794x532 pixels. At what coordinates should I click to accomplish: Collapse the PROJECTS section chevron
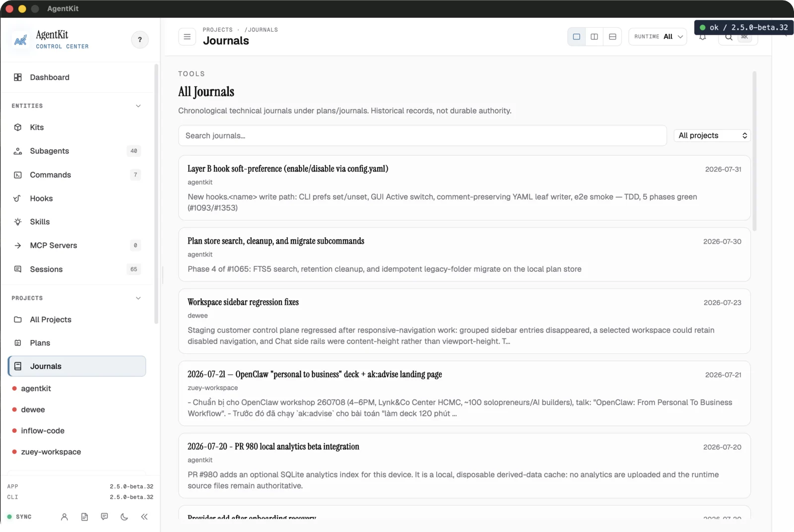click(138, 298)
